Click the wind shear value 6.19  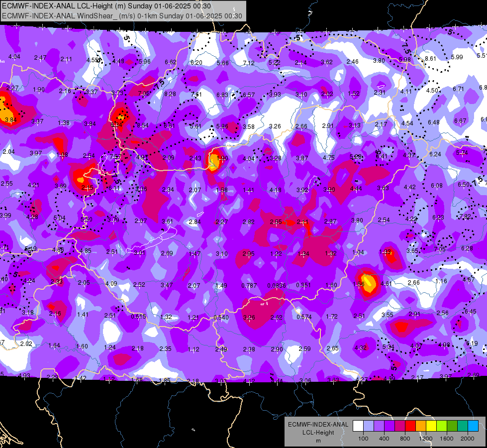pos(472,343)
